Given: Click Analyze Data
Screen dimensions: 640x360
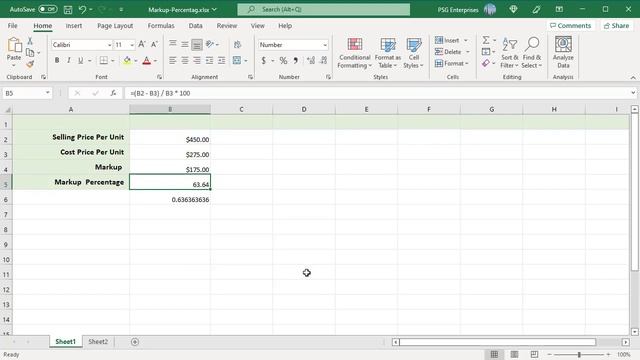Looking at the screenshot, I should pyautogui.click(x=563, y=52).
